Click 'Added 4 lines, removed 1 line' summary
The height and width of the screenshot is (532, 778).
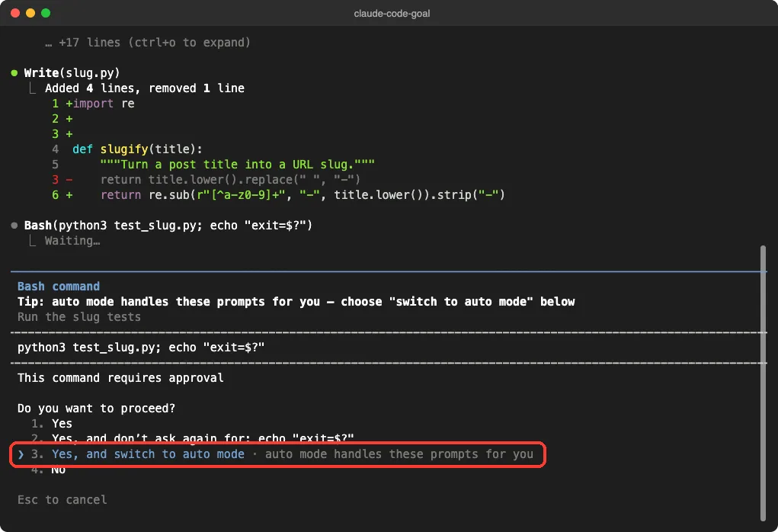(144, 88)
